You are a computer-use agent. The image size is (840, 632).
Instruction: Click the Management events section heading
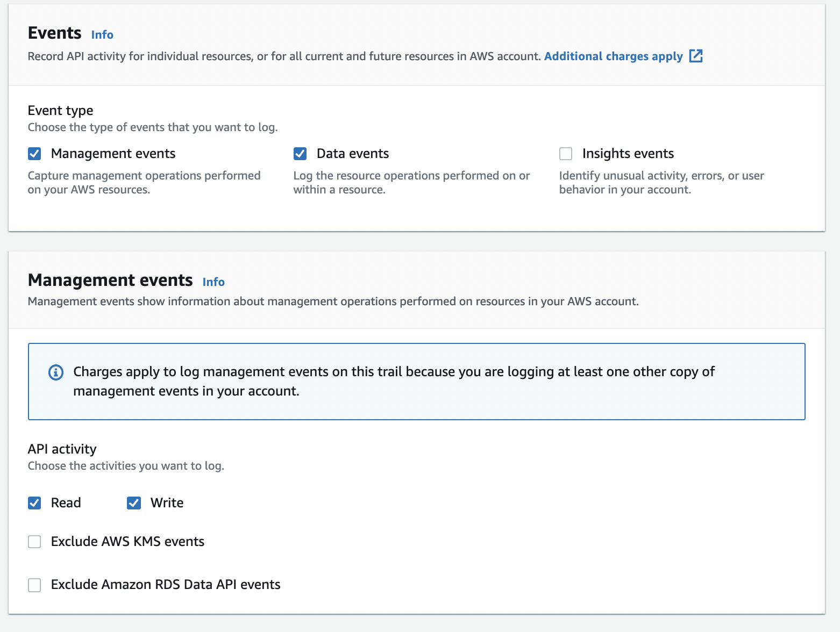pyautogui.click(x=110, y=280)
